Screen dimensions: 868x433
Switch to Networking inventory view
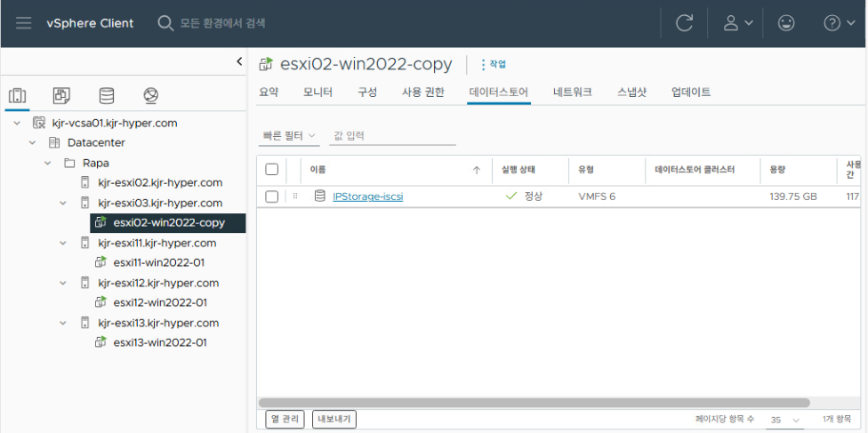[x=150, y=96]
